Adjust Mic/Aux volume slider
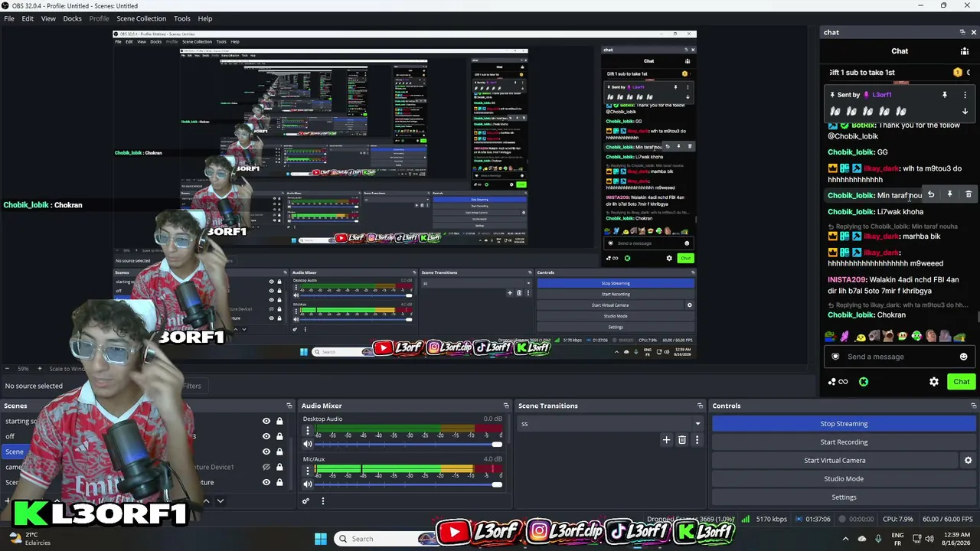 point(408,484)
